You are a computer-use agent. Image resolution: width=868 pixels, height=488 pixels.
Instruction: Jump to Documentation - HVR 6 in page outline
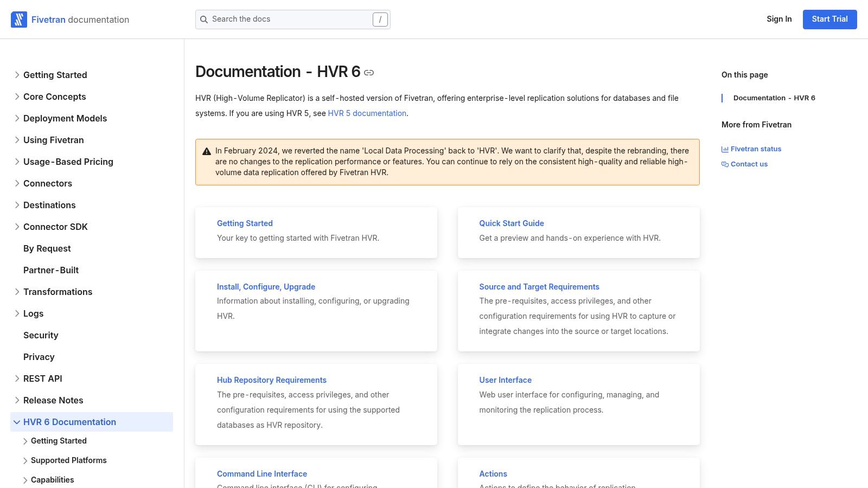[x=774, y=98]
